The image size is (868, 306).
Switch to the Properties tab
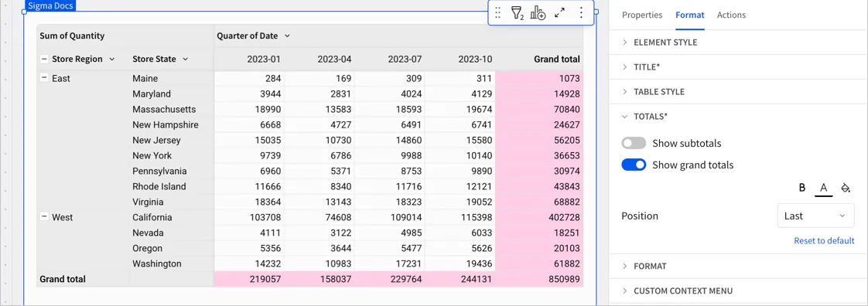pos(642,15)
